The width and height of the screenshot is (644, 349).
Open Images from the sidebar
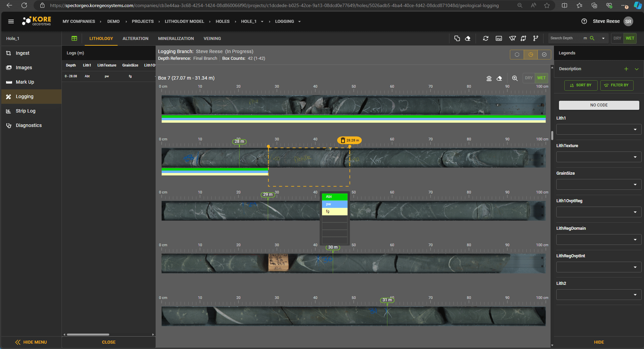click(x=31, y=68)
